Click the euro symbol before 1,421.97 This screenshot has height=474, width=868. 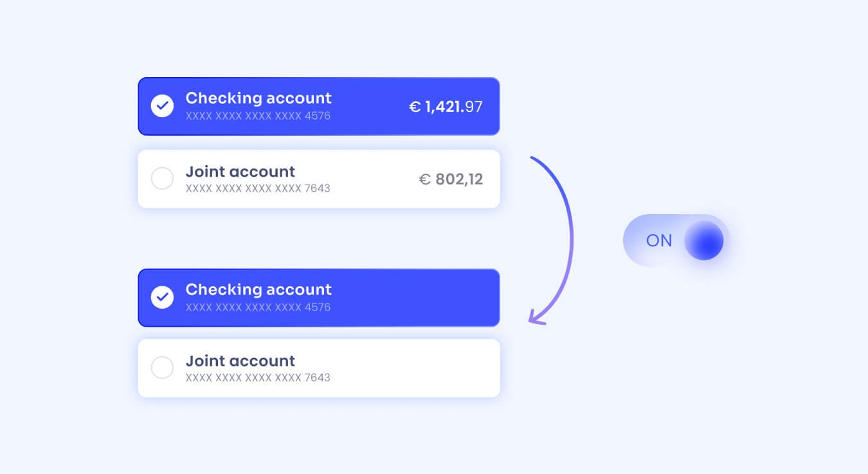[x=415, y=107]
